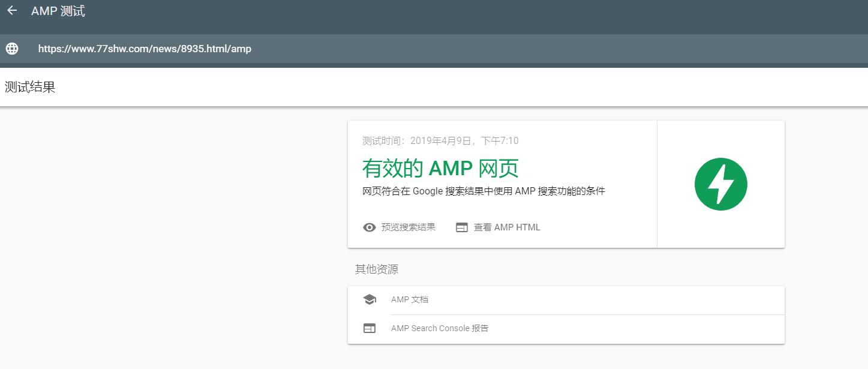Click the 测试时间 timestamp text
868x369 pixels.
click(x=440, y=141)
